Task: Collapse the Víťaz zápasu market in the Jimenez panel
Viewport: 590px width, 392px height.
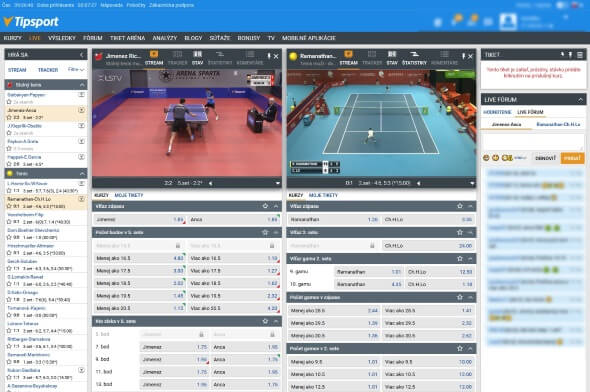Action: pos(276,206)
